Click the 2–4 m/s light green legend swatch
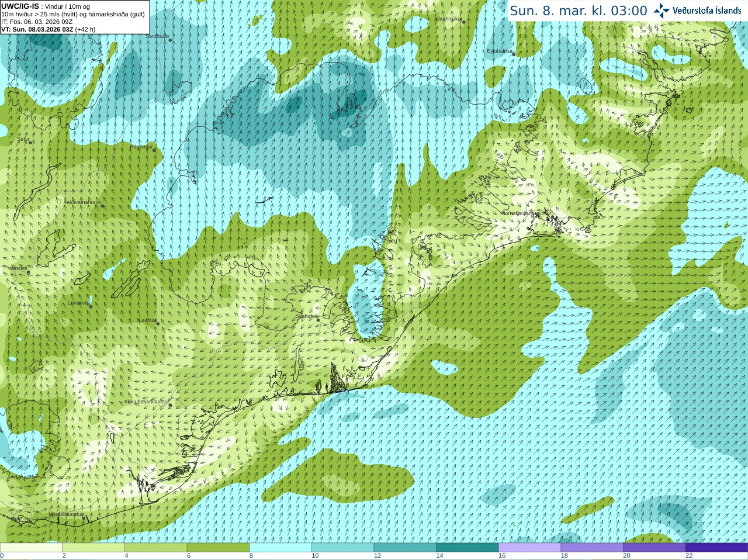The image size is (748, 560). (93, 548)
